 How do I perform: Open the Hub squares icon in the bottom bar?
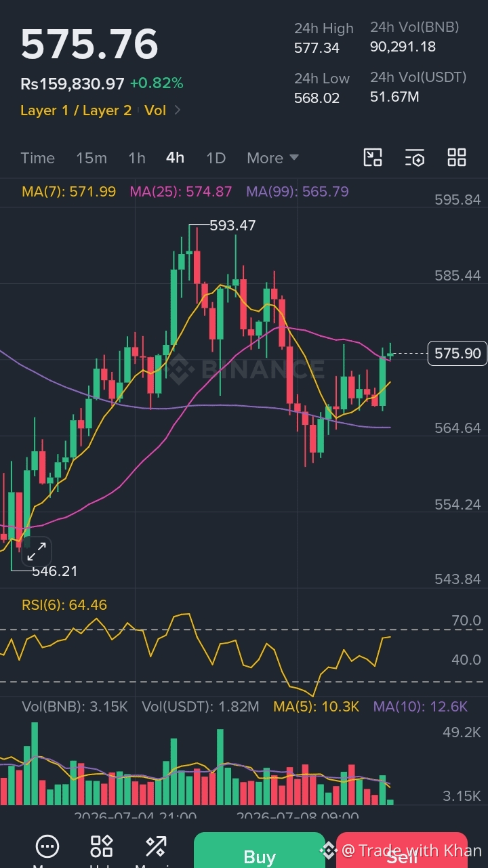pyautogui.click(x=102, y=846)
